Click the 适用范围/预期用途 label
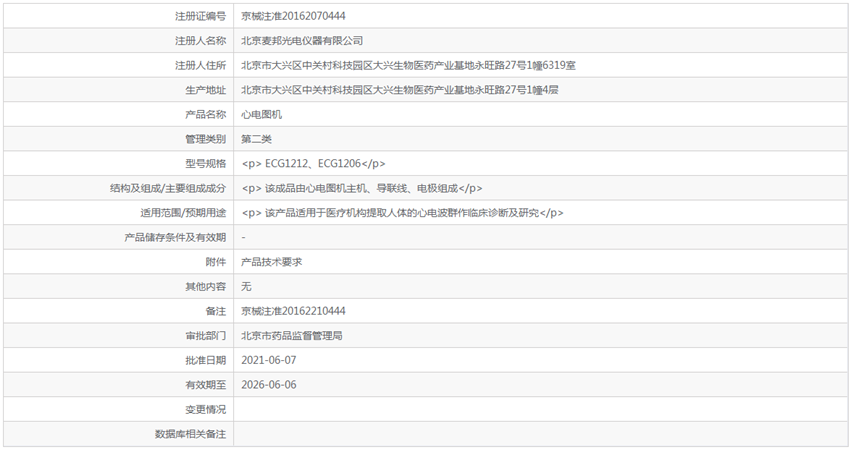Viewport: 850px width, 449px height. (183, 213)
